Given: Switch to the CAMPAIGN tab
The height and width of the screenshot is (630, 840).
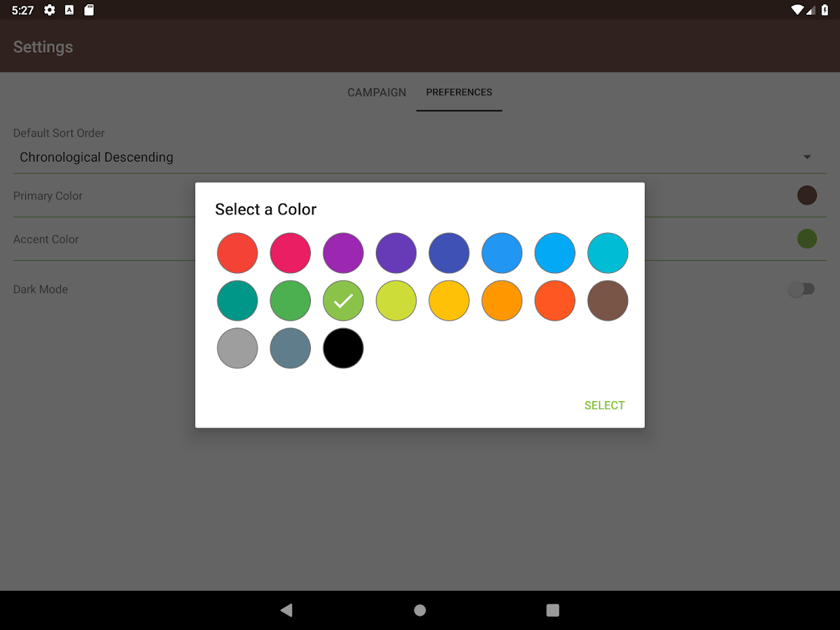Looking at the screenshot, I should pos(377,92).
